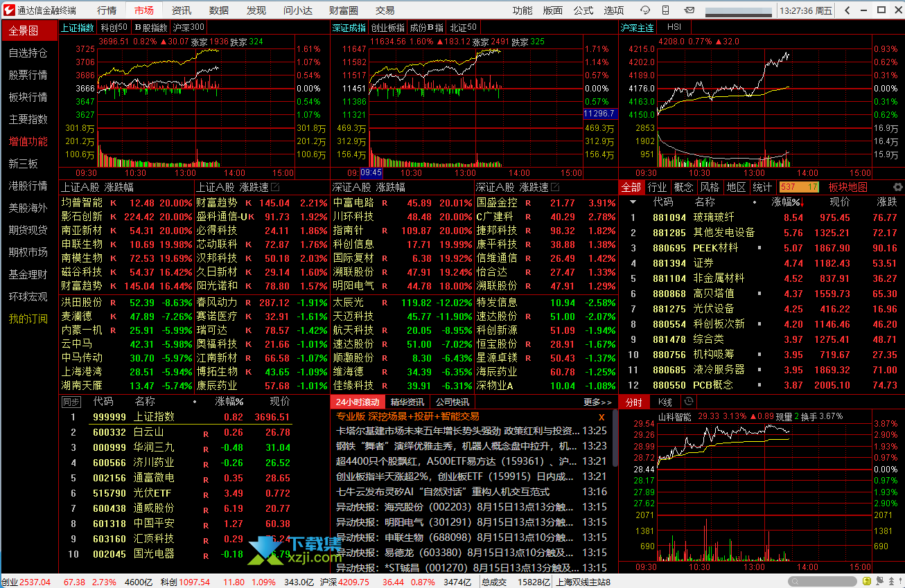Select the 玻璃玻纤 sector row

761,217
